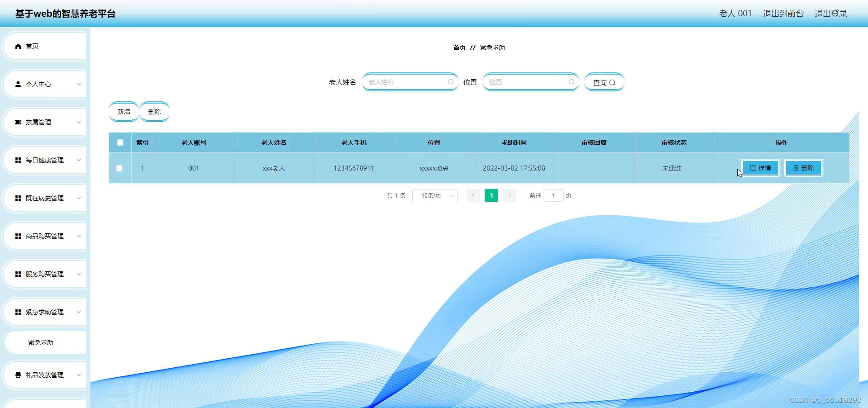The image size is (868, 408).
Task: Click the 操作 column header
Action: pyautogui.click(x=782, y=142)
